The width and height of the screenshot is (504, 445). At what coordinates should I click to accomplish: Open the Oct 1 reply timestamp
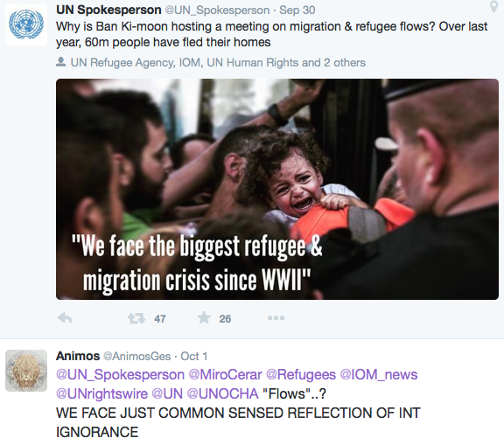click(x=194, y=356)
